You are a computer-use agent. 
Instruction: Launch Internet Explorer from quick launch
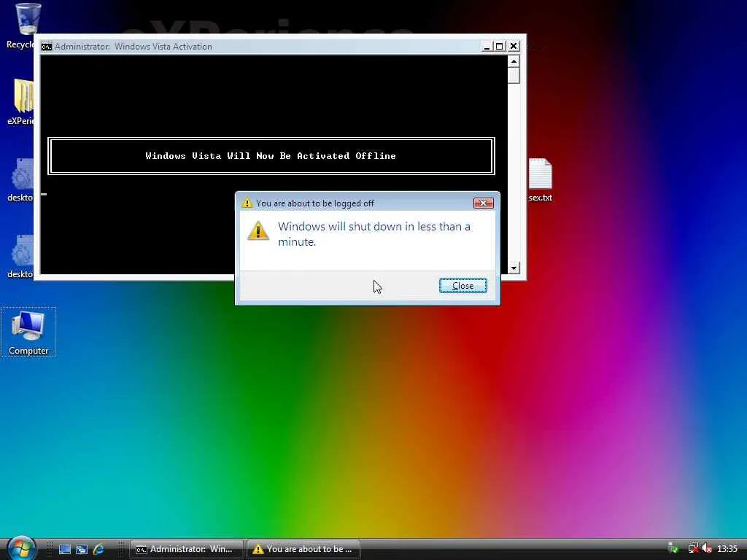[98, 550]
